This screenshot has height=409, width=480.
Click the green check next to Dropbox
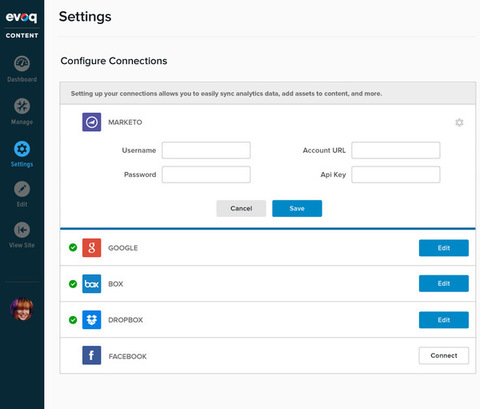[73, 320]
